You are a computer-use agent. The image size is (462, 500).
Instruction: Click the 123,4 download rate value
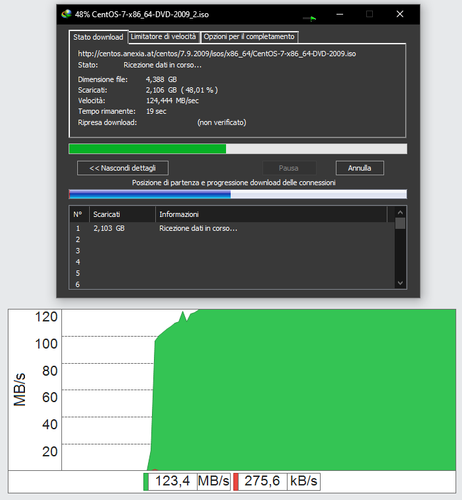[x=173, y=481]
